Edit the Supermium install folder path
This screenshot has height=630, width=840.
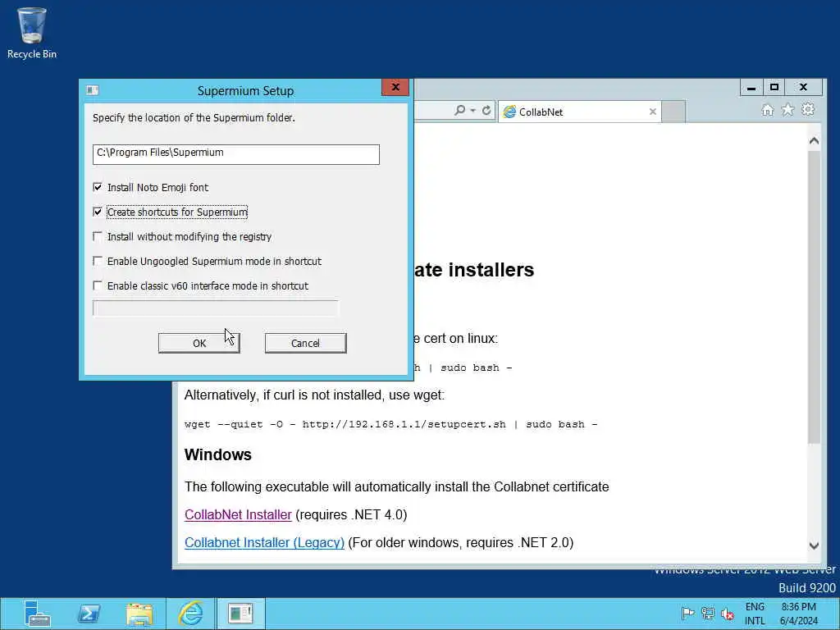tap(235, 153)
